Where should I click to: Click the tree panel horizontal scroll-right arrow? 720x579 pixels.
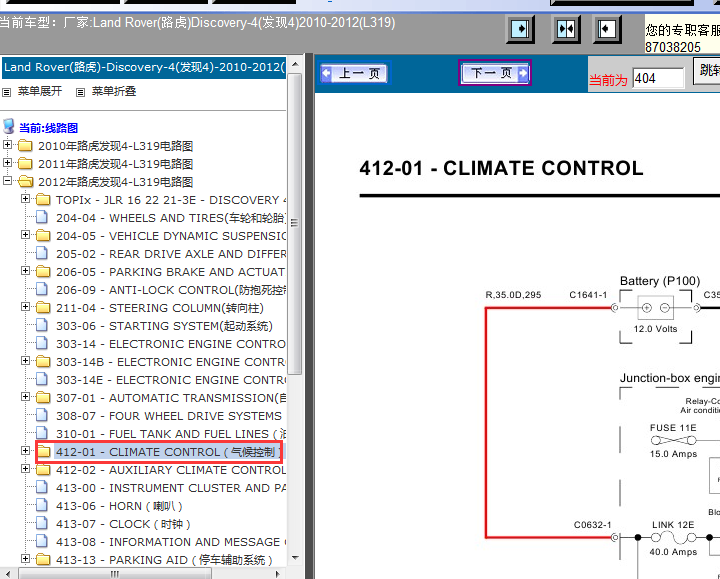click(277, 573)
